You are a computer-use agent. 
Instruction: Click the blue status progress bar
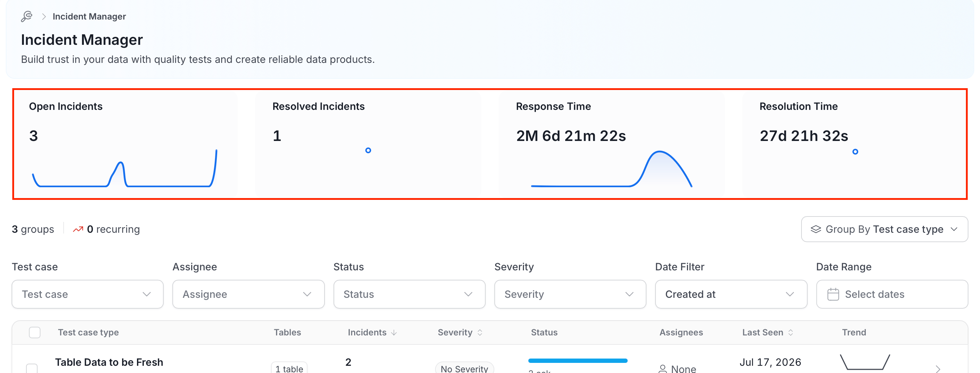pos(577,360)
